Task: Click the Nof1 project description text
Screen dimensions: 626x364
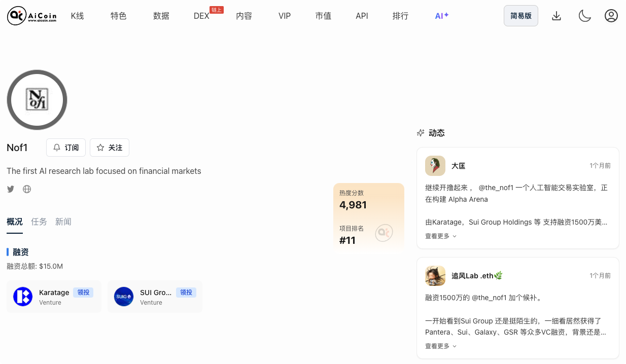Action: [x=104, y=171]
